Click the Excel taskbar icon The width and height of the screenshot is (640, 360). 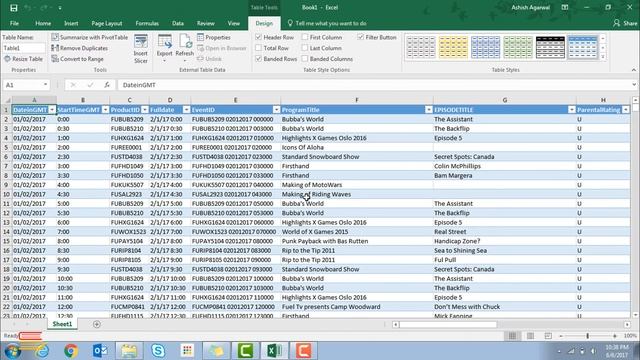(x=274, y=351)
